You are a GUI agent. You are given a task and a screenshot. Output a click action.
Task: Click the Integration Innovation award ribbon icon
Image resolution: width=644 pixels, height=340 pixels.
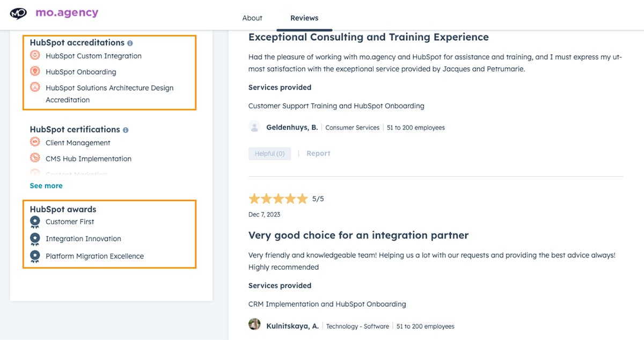(34, 239)
